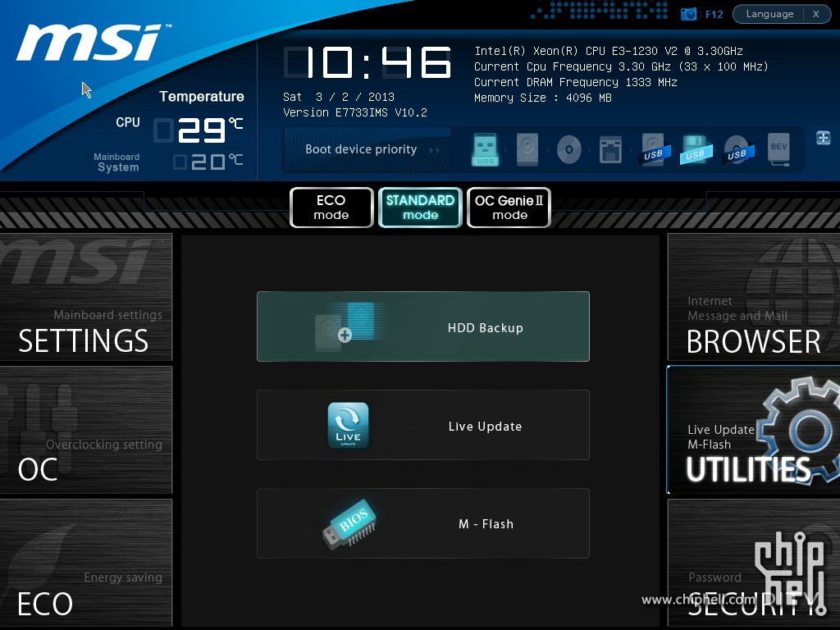Click the Memory Size : 4096 MB line

pyautogui.click(x=543, y=98)
